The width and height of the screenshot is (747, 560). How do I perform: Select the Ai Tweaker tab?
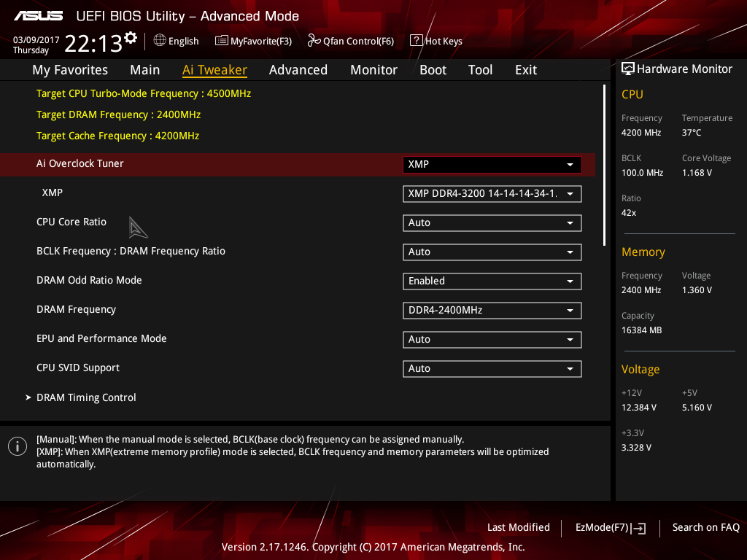[215, 70]
